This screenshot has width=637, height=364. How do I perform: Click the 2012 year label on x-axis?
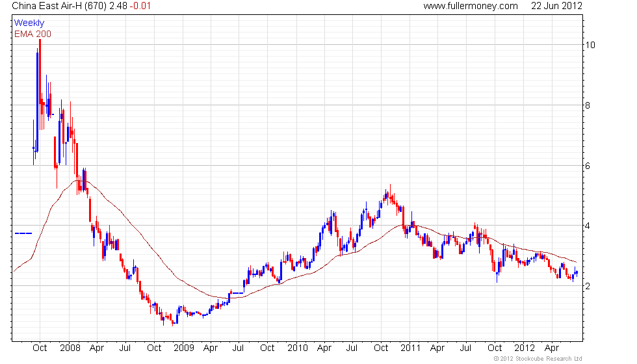click(x=525, y=348)
